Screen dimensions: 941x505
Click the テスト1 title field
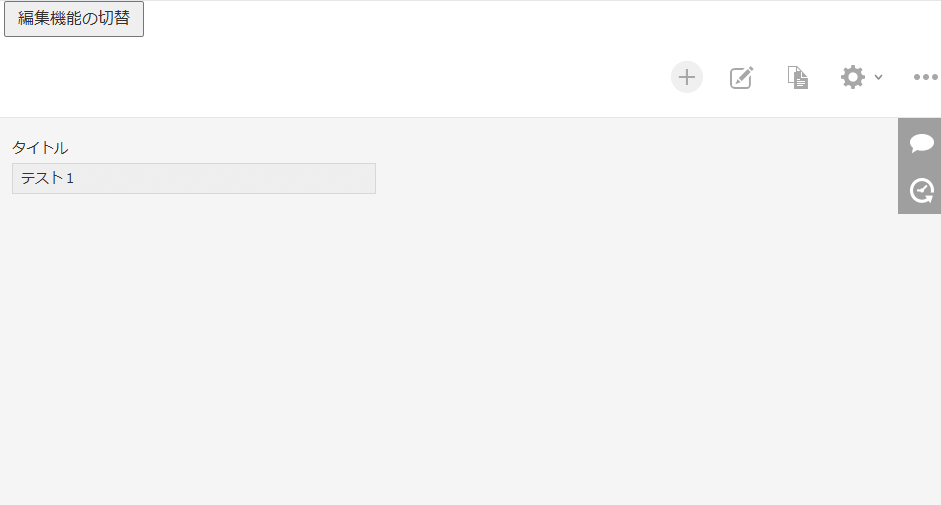click(193, 179)
